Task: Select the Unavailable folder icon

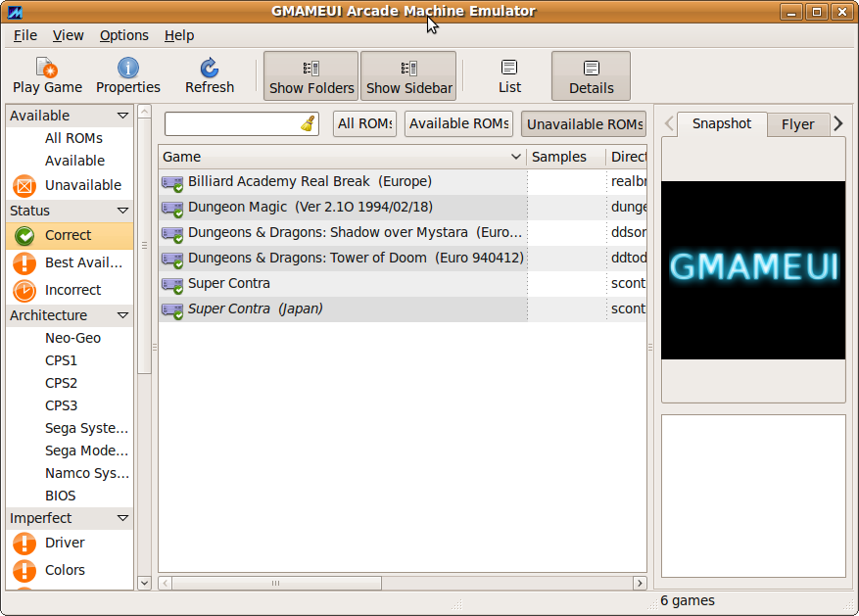Action: (24, 186)
